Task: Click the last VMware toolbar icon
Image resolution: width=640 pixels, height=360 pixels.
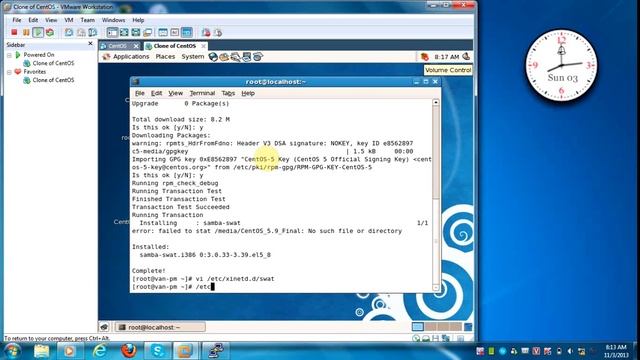Action: pos(218,32)
